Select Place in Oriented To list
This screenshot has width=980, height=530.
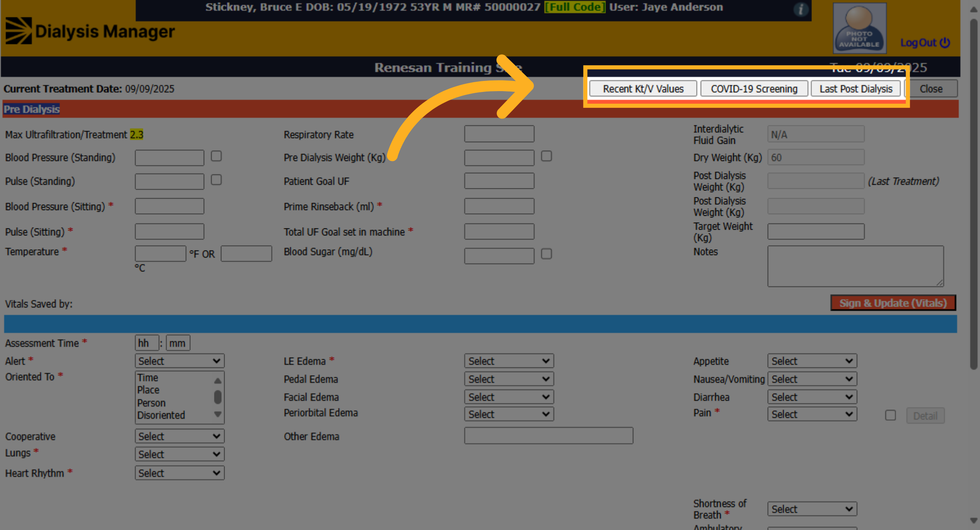(x=148, y=390)
